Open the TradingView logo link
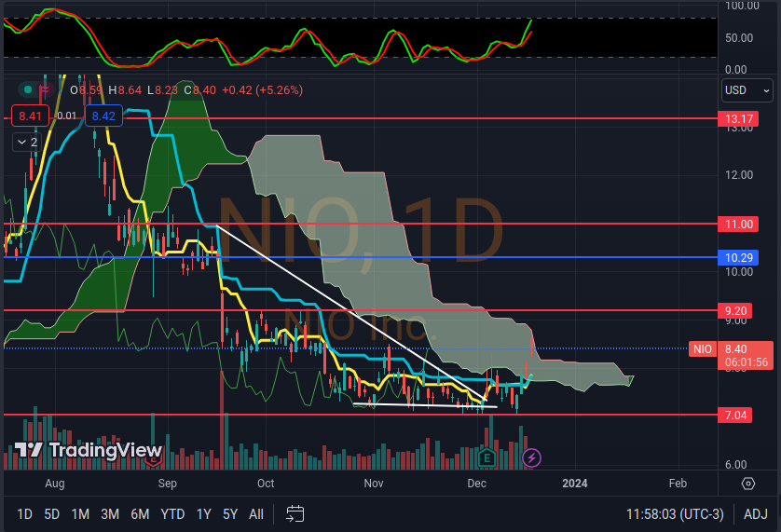 pyautogui.click(x=89, y=450)
